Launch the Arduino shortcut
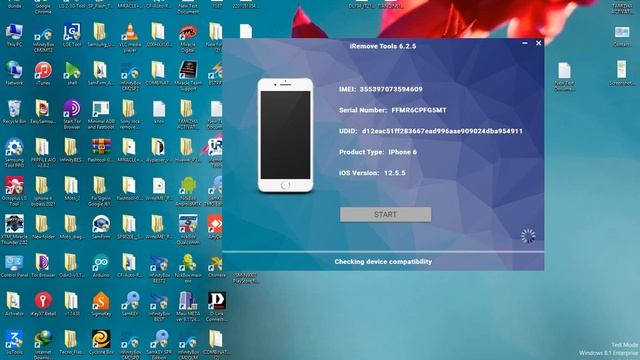 (101, 266)
